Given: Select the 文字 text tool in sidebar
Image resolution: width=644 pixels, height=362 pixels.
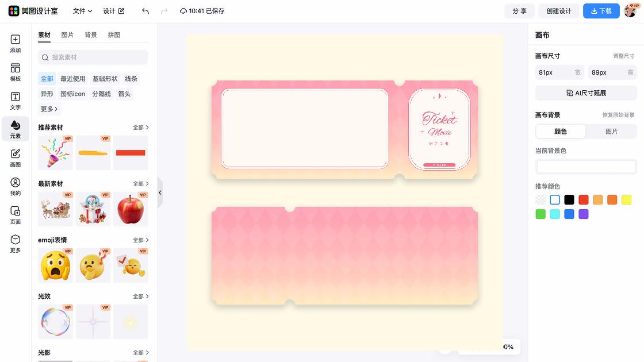Looking at the screenshot, I should 15,101.
